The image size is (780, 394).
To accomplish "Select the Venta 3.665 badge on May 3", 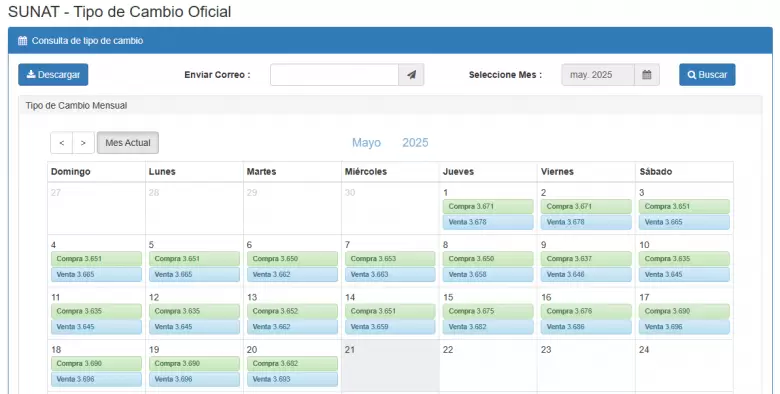I will tap(684, 222).
